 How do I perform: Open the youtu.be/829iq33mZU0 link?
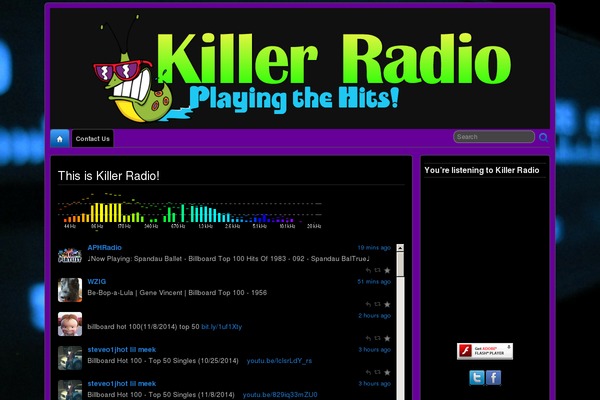coord(280,395)
